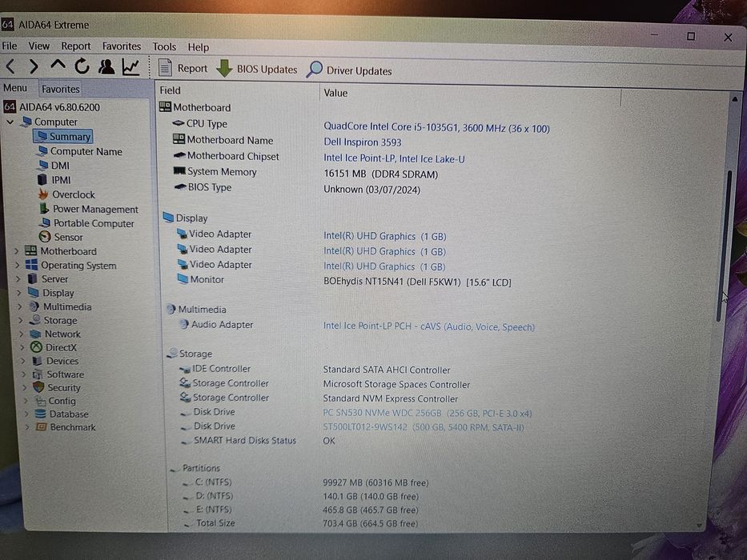Open the Report menu

point(76,46)
